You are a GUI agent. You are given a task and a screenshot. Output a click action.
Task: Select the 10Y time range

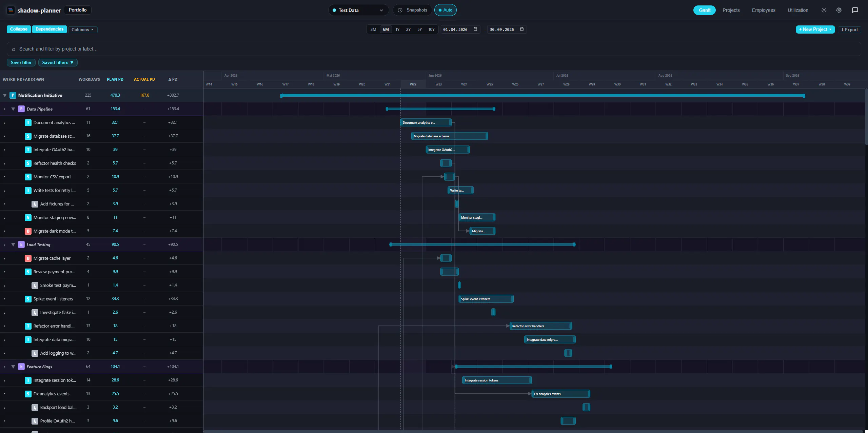coord(431,29)
